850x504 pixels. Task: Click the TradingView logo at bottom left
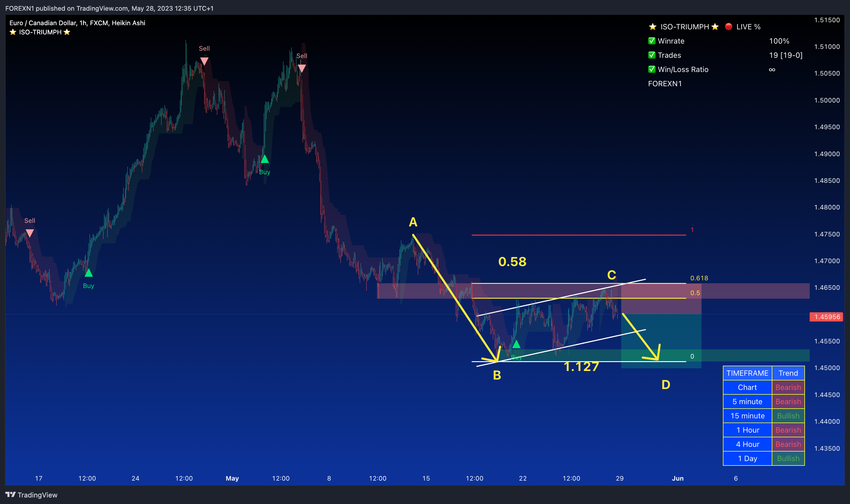(x=31, y=495)
